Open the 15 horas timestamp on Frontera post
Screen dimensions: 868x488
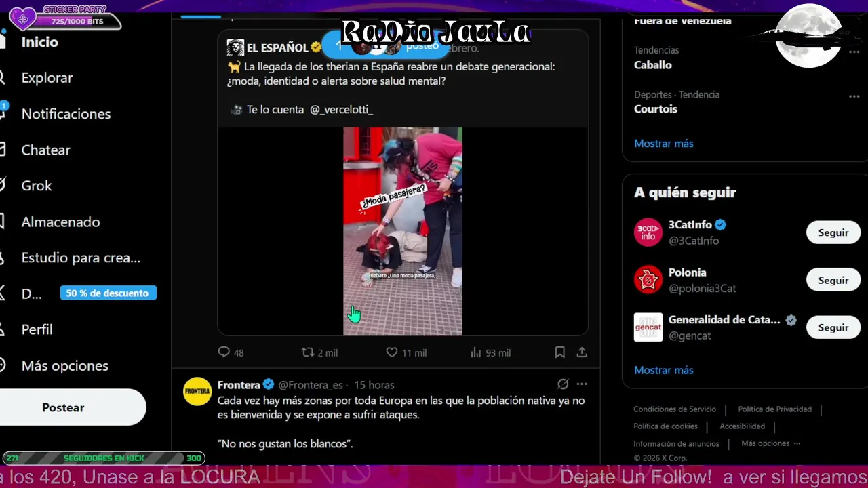click(x=374, y=385)
